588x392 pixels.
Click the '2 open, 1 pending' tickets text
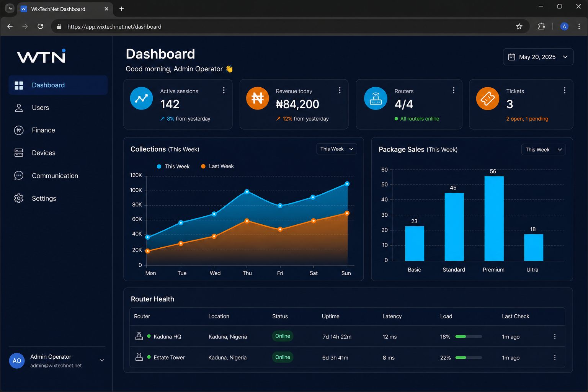coord(527,119)
